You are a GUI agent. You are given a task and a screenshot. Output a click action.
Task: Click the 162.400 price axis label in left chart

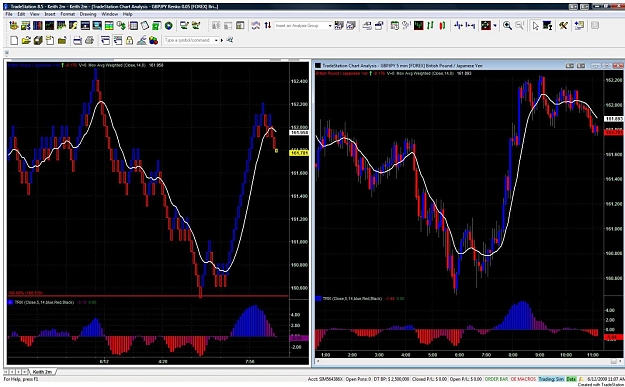click(299, 81)
